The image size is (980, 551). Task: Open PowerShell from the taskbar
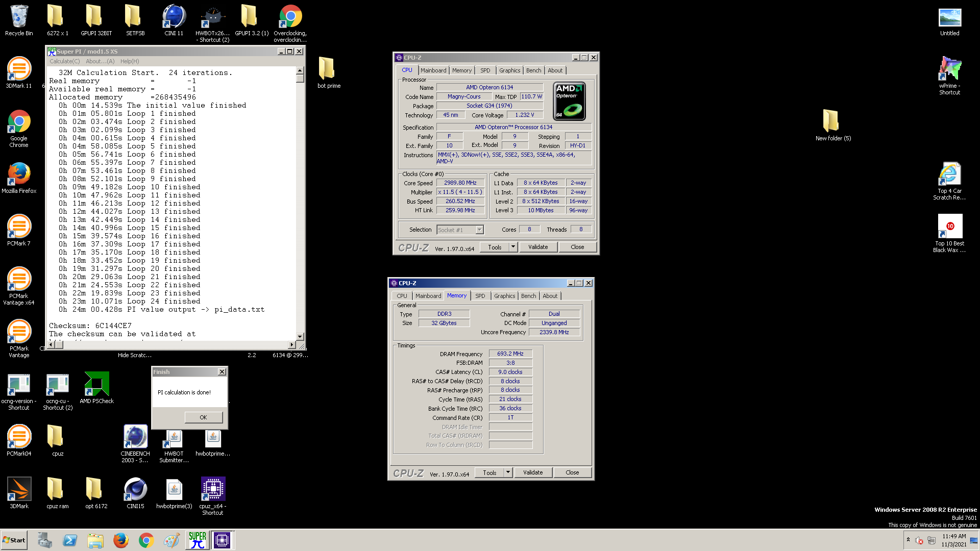(x=70, y=540)
